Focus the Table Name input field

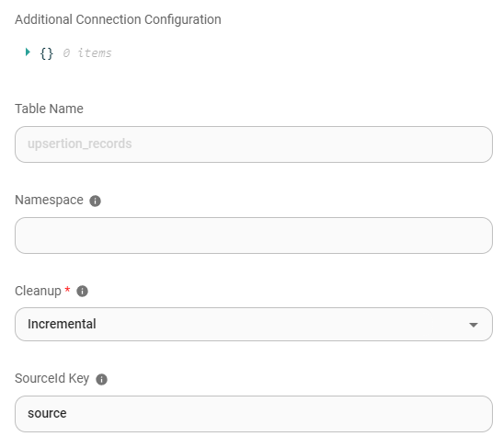pyautogui.click(x=254, y=144)
